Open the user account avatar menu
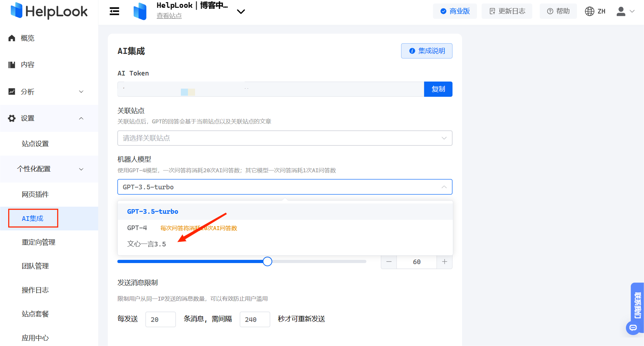 coord(621,11)
